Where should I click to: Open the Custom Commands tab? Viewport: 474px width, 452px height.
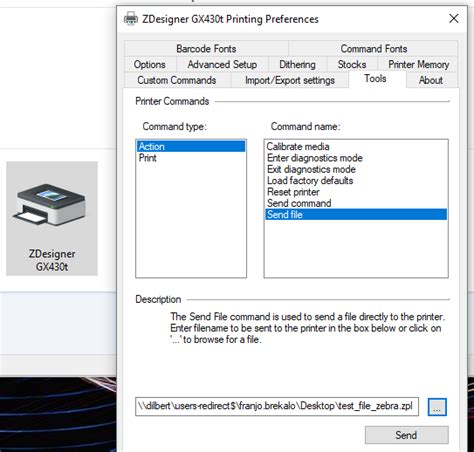pyautogui.click(x=177, y=80)
